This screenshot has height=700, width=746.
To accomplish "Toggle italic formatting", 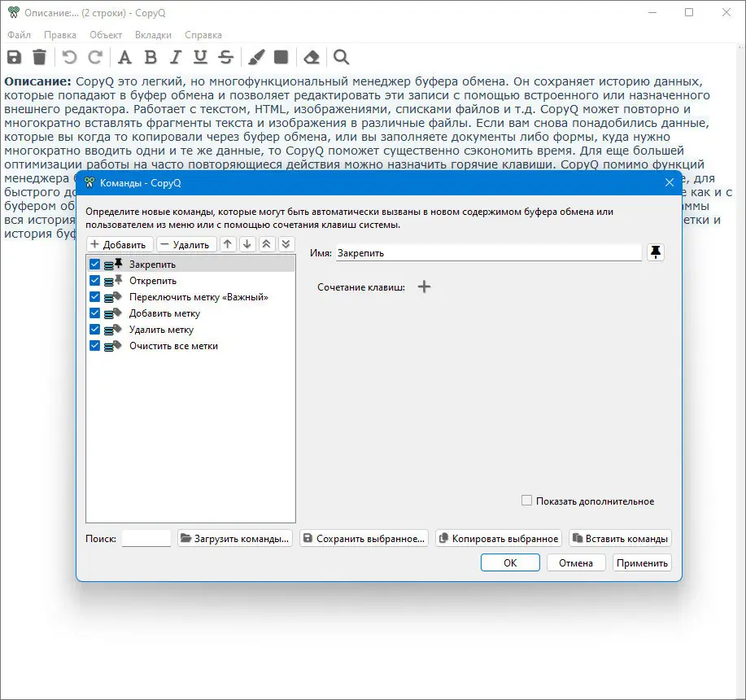I will pos(176,57).
